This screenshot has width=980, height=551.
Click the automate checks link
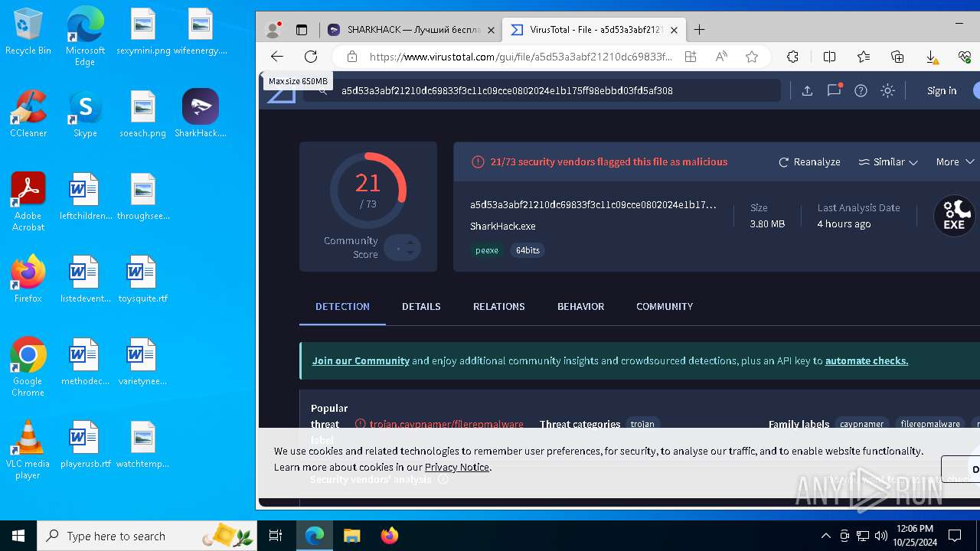[x=867, y=360]
